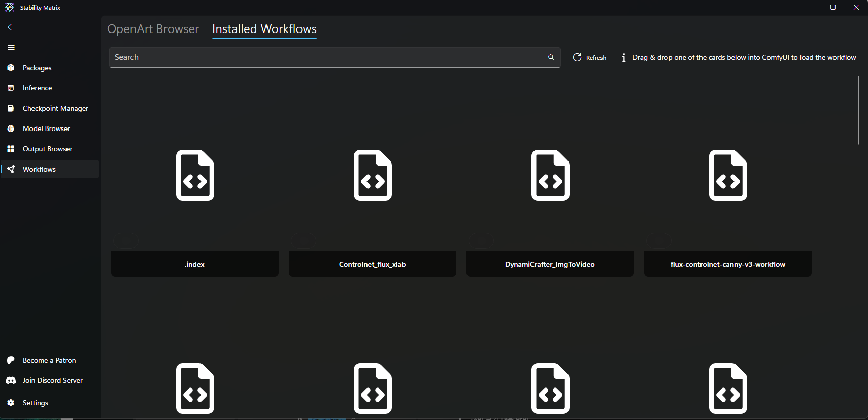Click the Discord logo icon

pos(11,380)
